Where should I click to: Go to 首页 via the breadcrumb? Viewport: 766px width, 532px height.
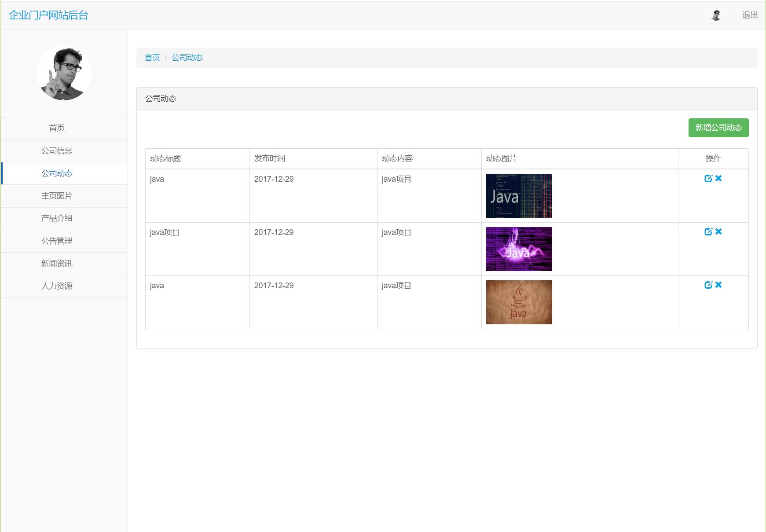[152, 58]
